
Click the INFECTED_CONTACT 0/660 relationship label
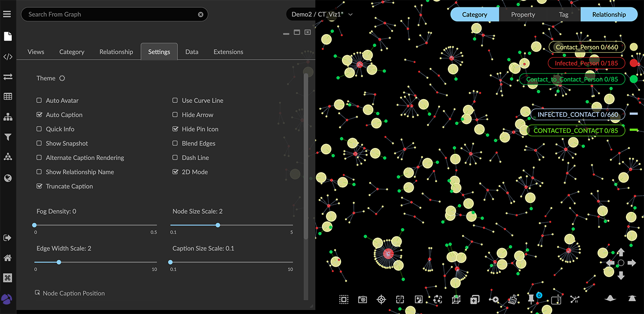click(578, 114)
